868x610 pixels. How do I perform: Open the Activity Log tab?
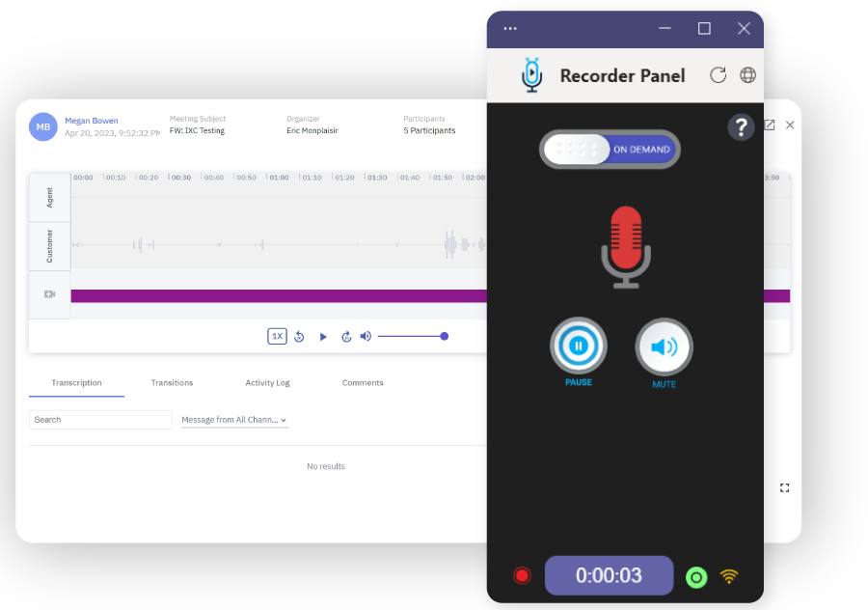point(267,383)
